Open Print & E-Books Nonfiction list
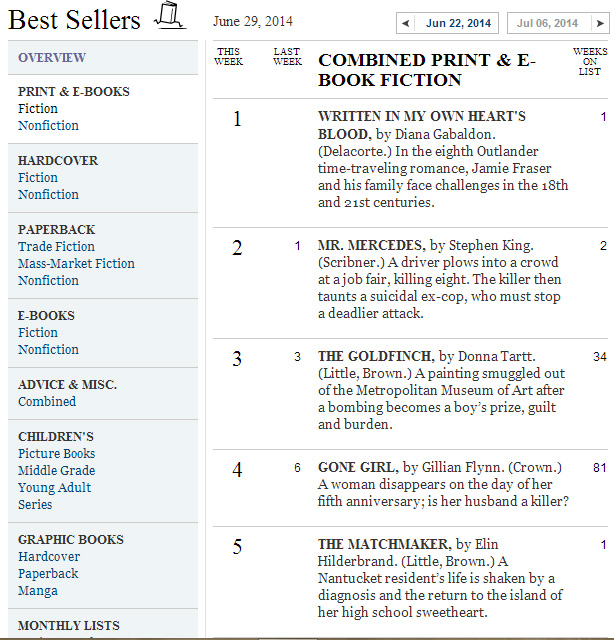The height and width of the screenshot is (640, 614). (x=48, y=125)
